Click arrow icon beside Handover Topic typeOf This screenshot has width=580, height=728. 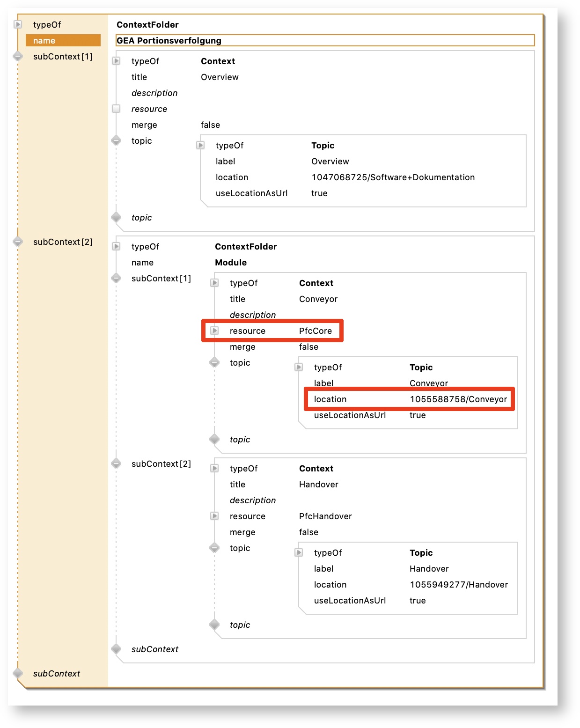[299, 553]
